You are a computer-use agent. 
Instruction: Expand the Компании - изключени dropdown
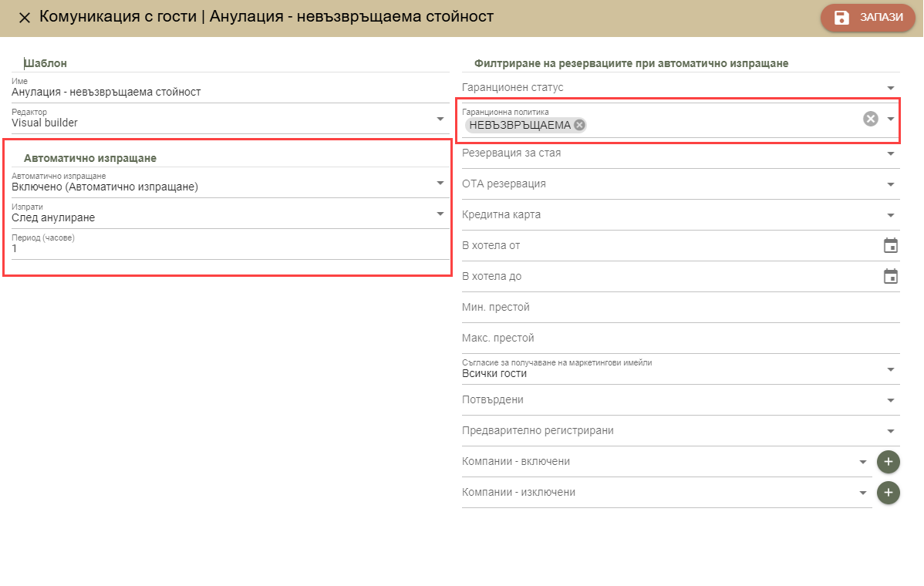(666, 493)
